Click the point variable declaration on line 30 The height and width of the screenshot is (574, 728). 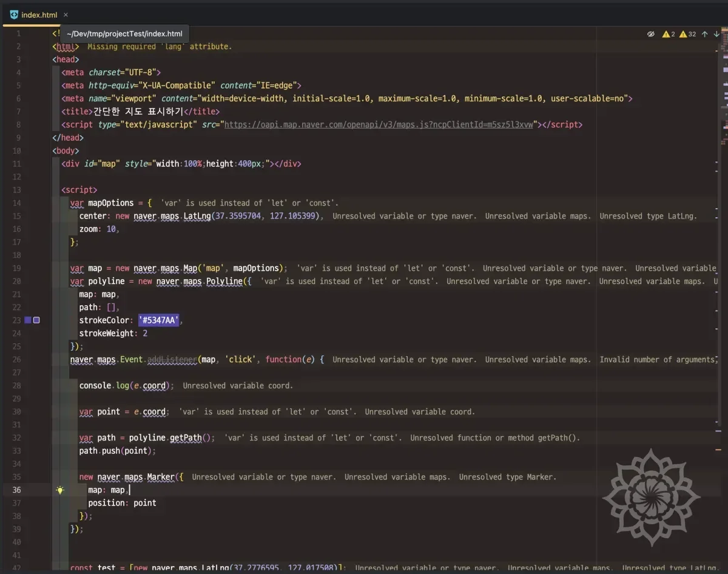point(124,411)
